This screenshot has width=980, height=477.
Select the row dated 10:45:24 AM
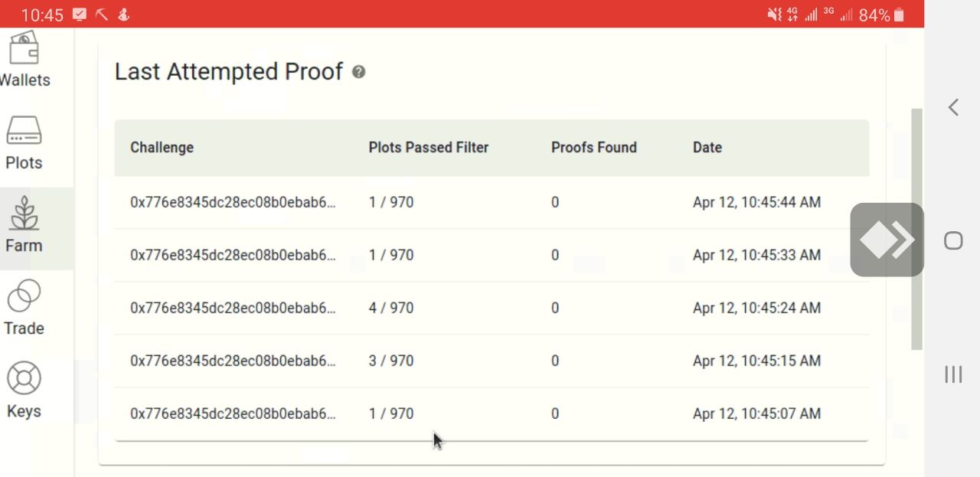(492, 308)
